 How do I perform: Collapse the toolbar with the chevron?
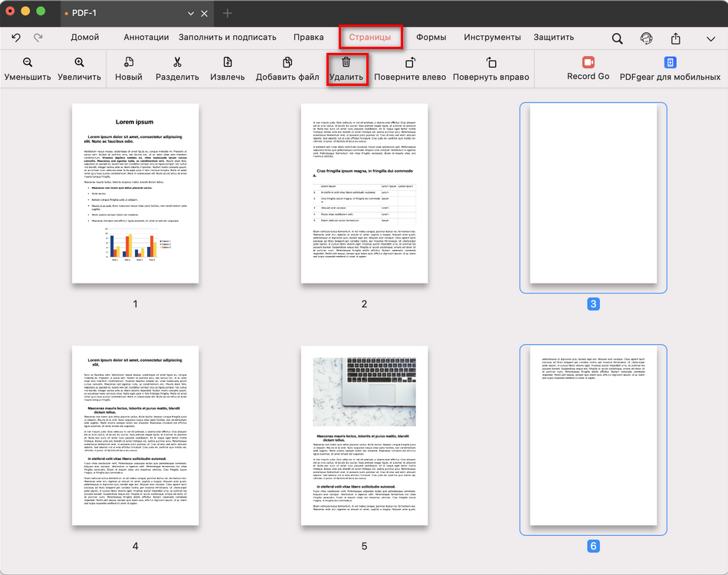pos(709,37)
